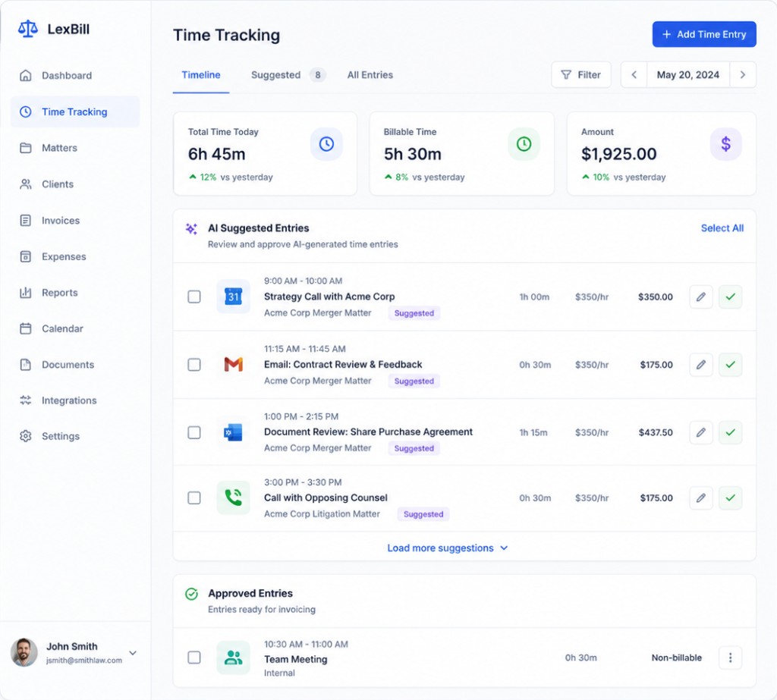The width and height of the screenshot is (777, 700).
Task: Expand Load more suggestions
Action: [448, 548]
